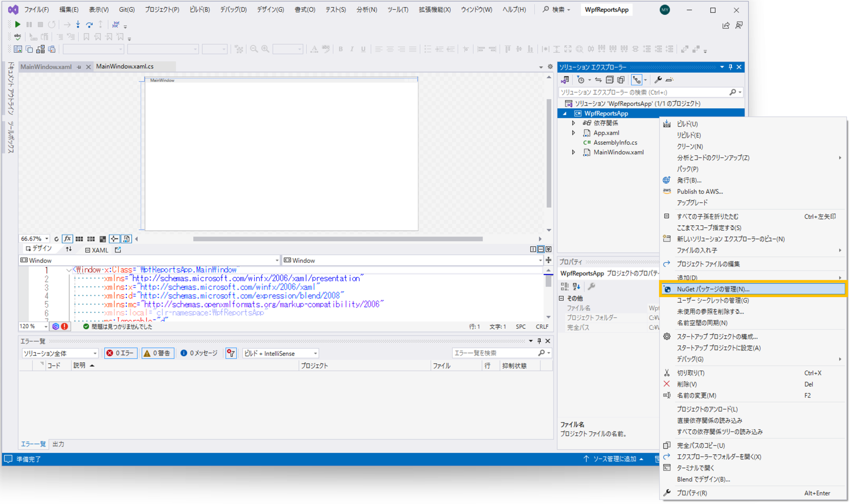851x504 pixels.
Task: Click the Hot Reload icon in the debug toolbar
Action: tap(116, 24)
